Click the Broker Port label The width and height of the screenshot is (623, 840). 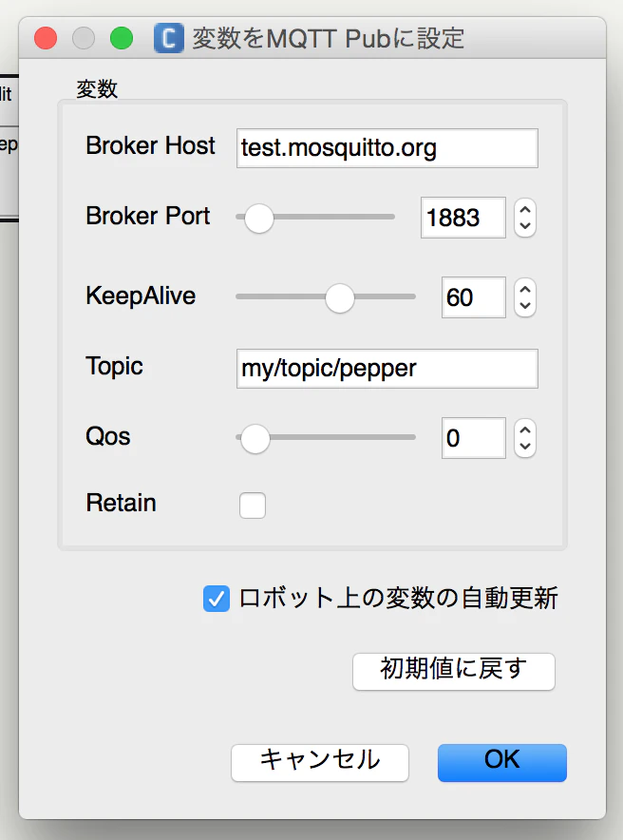click(x=148, y=216)
